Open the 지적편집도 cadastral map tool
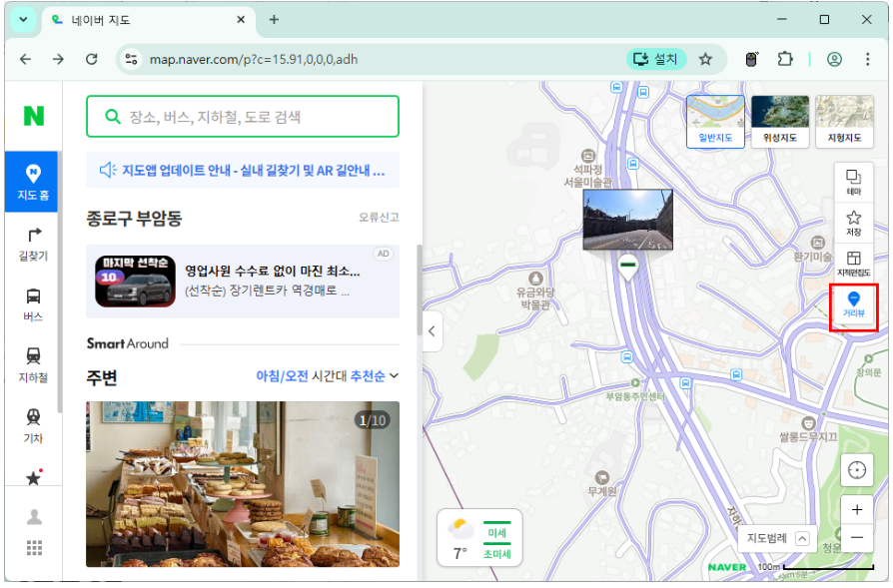 [x=853, y=264]
